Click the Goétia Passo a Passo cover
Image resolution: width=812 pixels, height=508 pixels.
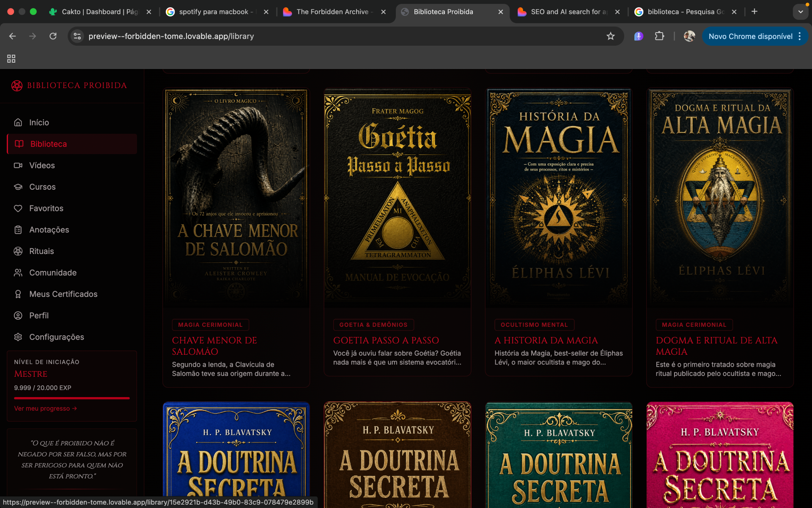[398, 197]
